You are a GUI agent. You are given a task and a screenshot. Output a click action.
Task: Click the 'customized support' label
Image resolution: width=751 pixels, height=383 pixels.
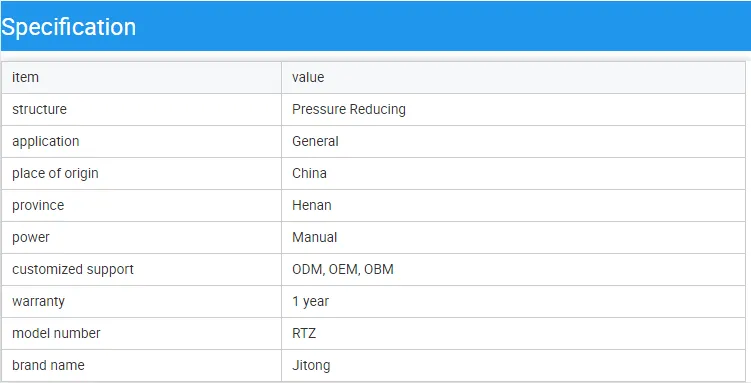pos(73,270)
